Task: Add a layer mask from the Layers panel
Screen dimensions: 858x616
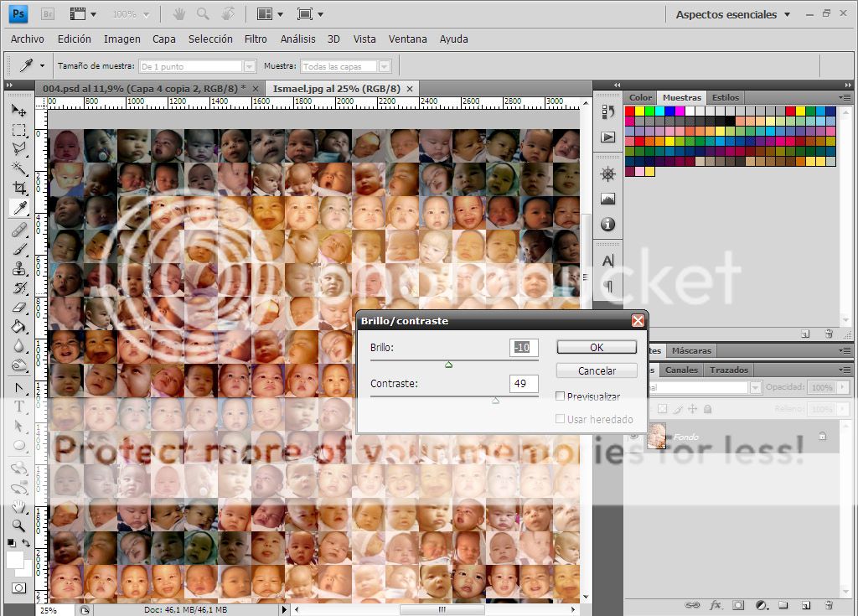Action: pos(738,605)
